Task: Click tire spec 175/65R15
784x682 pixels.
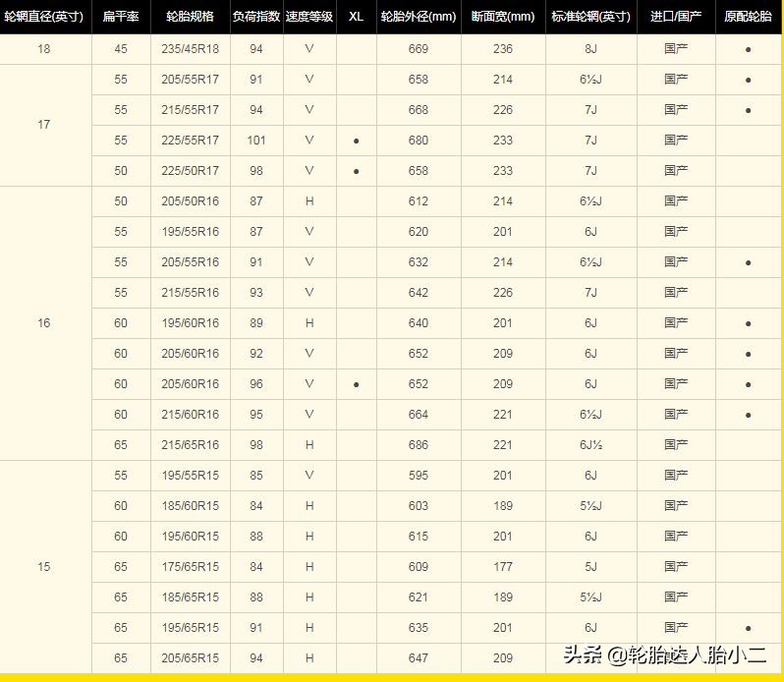Action: 190,567
